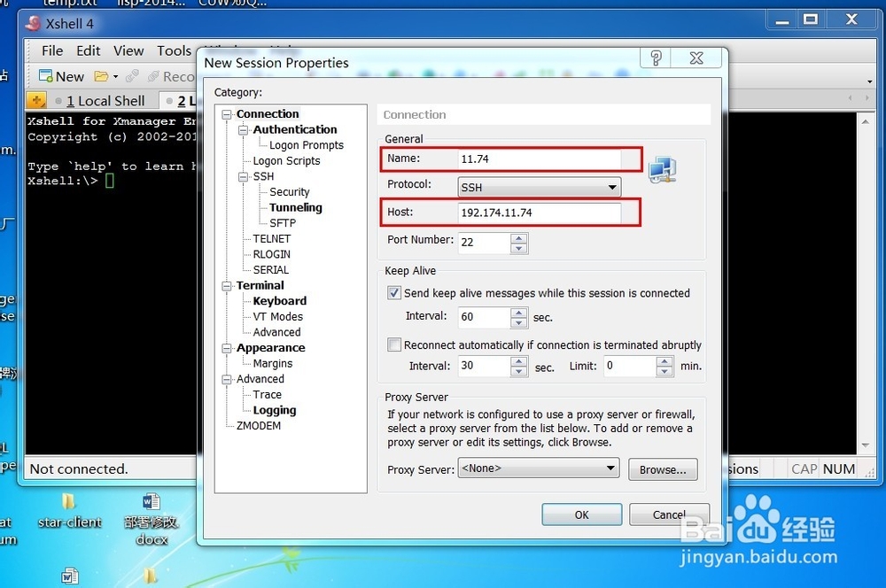This screenshot has width=886, height=588.
Task: Select TELNET in category tree
Action: click(272, 239)
